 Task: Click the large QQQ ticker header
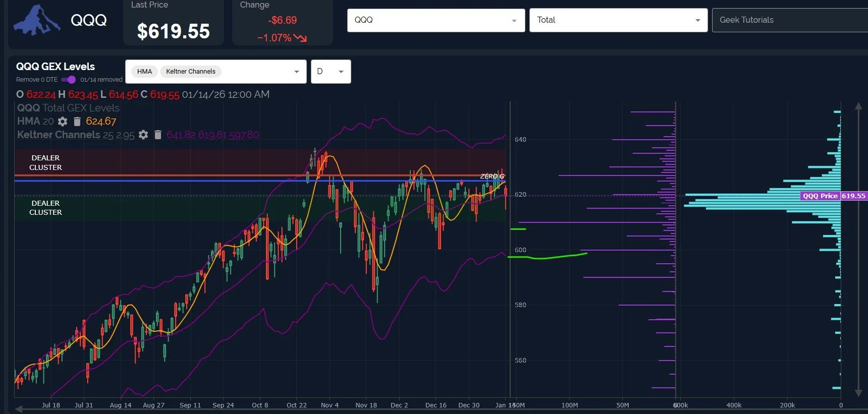pos(89,20)
